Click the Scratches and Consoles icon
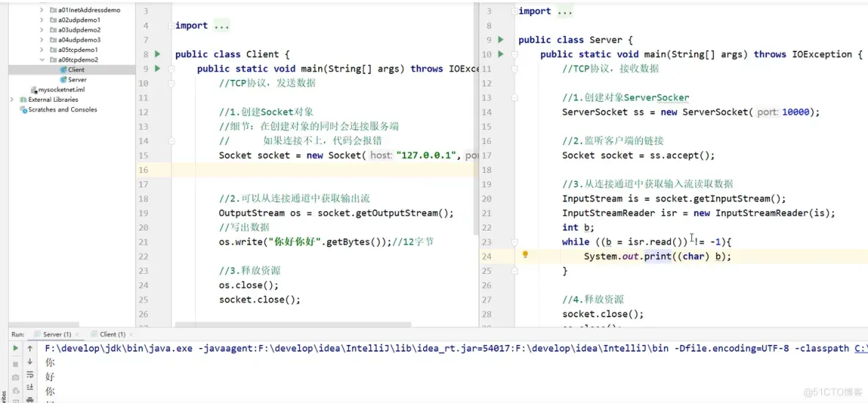Screen dimensions: 868x403 click(x=23, y=110)
